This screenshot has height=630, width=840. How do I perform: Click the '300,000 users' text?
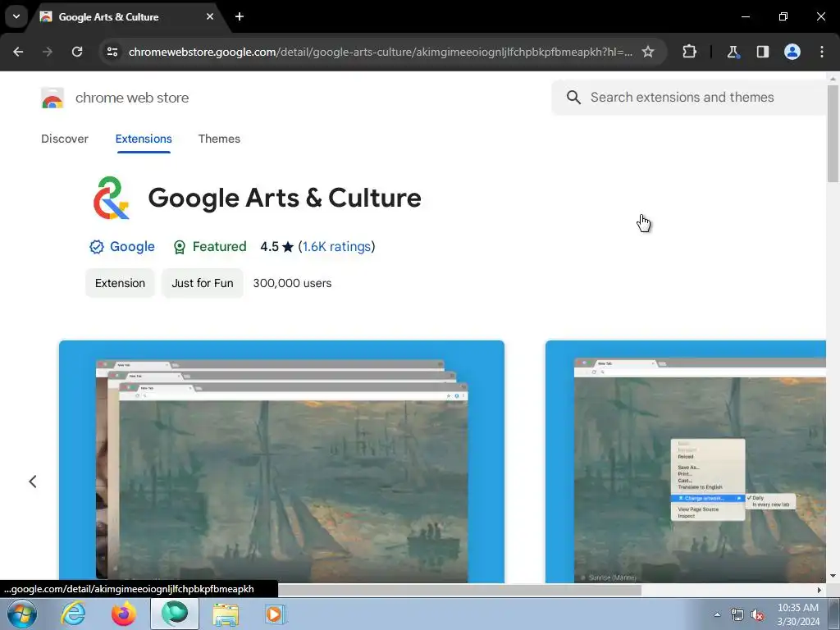293,283
